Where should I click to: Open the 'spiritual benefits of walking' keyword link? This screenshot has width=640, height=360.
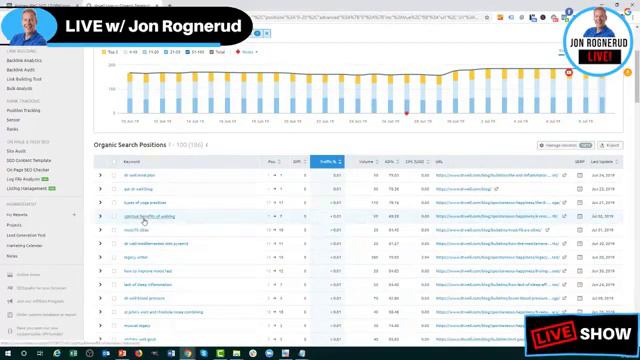coord(149,216)
